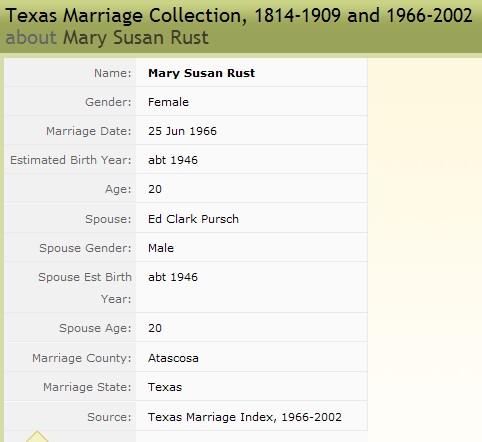Click the Estimated Birth Year label
Image resolution: width=482 pixels, height=442 pixels.
pos(71,160)
